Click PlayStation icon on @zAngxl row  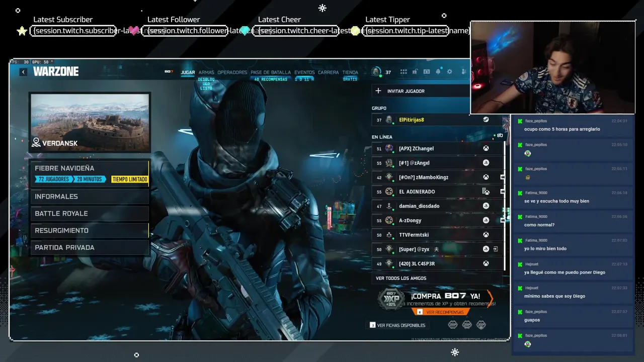click(x=486, y=163)
